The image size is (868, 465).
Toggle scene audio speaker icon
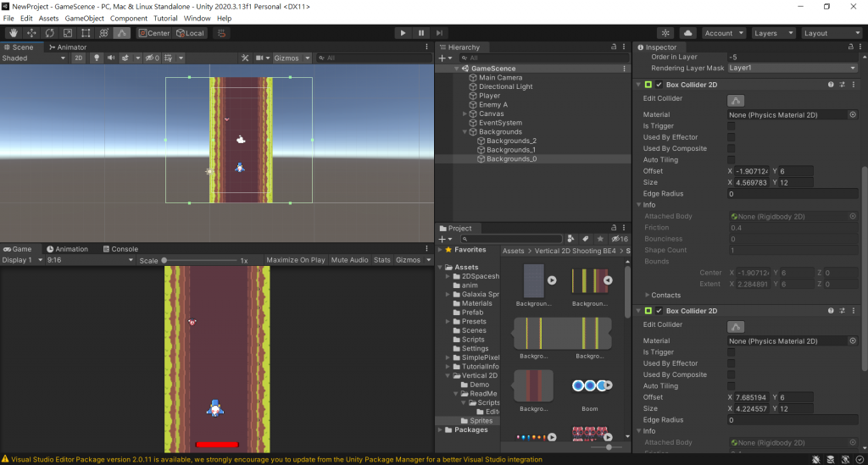click(111, 58)
